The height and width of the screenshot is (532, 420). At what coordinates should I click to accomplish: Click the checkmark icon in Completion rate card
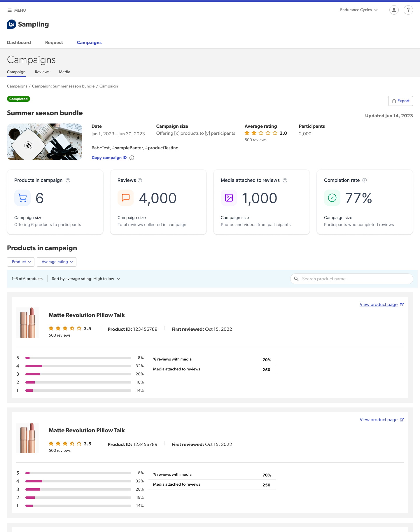tap(332, 198)
